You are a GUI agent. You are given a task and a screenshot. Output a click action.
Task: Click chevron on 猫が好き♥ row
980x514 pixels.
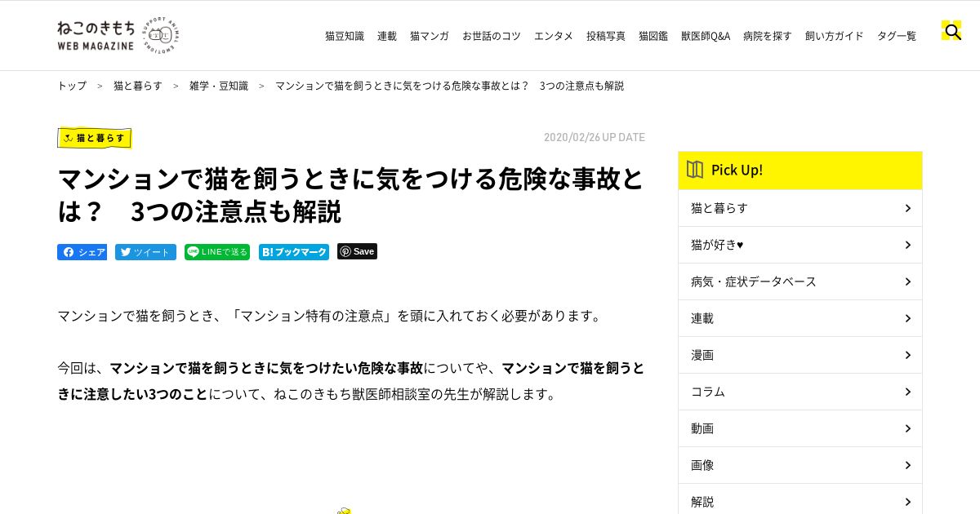[907, 245]
